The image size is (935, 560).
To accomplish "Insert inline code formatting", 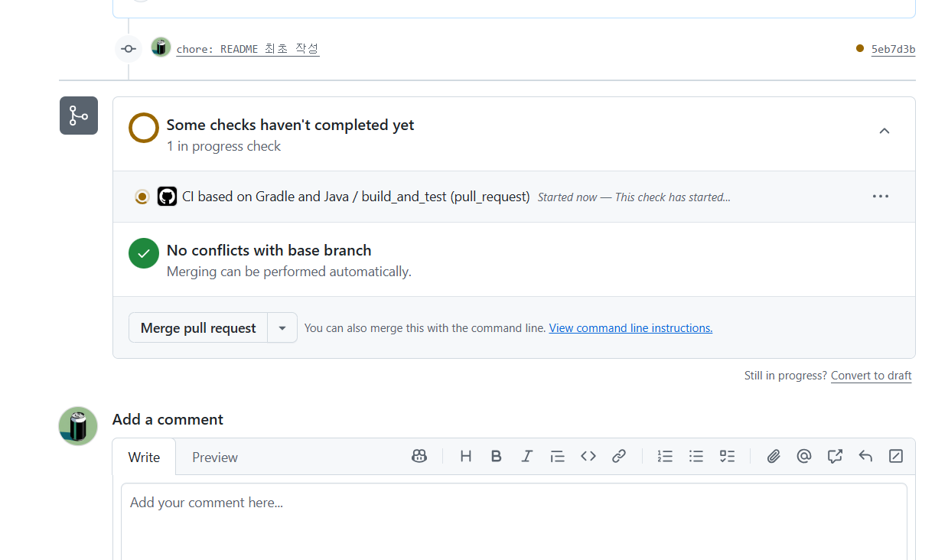I will point(588,456).
